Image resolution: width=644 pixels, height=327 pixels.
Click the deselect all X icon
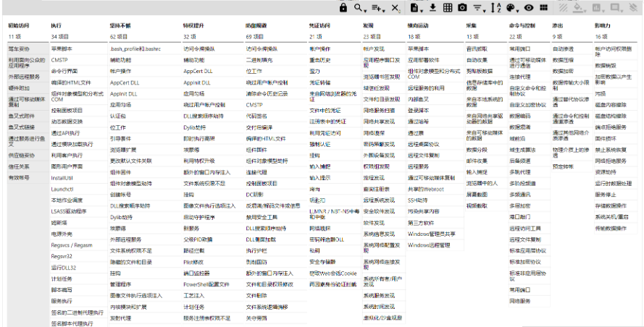coord(395,7)
